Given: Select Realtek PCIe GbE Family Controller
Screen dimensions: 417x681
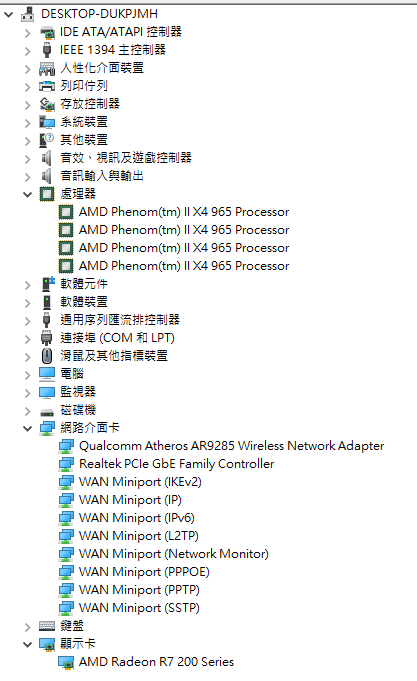Looking at the screenshot, I should 176,464.
